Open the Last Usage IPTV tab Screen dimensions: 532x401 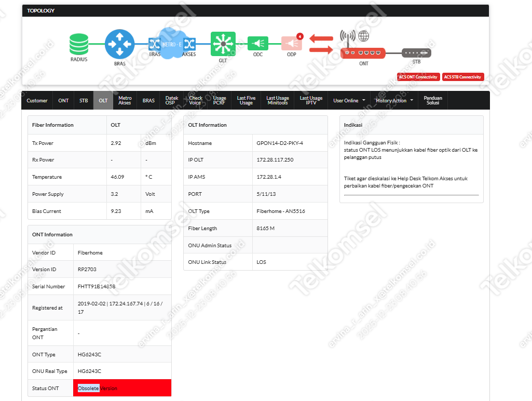coord(311,100)
